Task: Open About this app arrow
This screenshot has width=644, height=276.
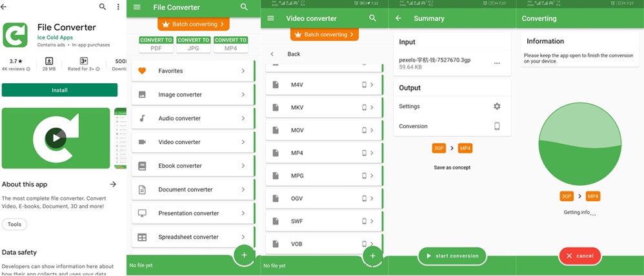Action: coord(113,184)
